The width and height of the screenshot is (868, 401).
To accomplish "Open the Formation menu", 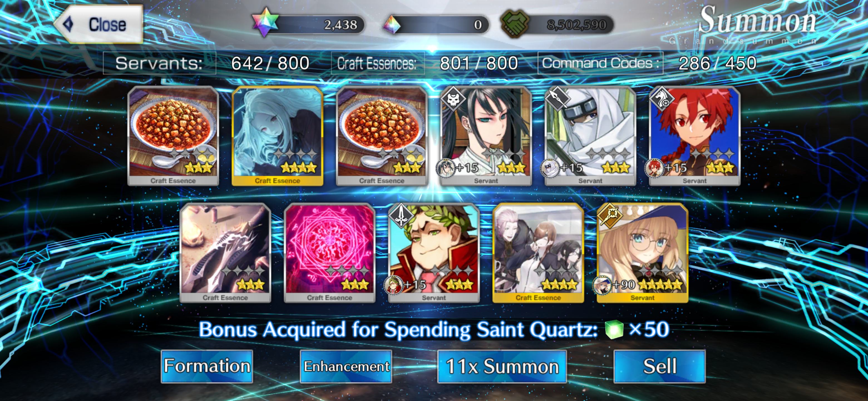I will [207, 366].
